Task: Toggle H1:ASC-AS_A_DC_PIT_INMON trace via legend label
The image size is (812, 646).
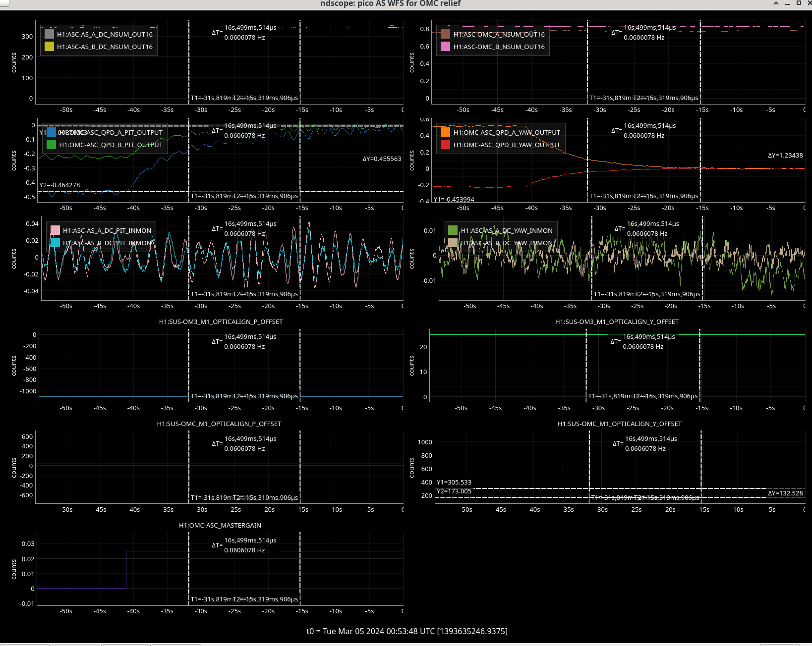Action: coord(107,230)
